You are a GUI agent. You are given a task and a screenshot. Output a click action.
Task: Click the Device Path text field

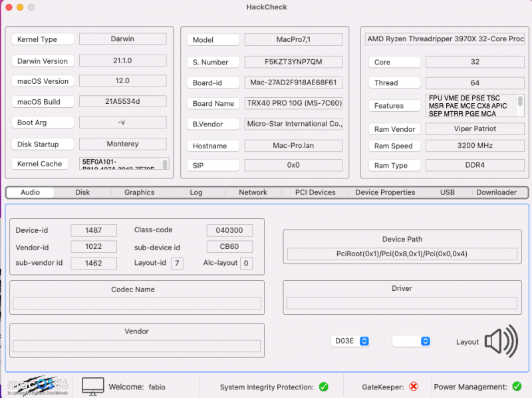pos(402,254)
